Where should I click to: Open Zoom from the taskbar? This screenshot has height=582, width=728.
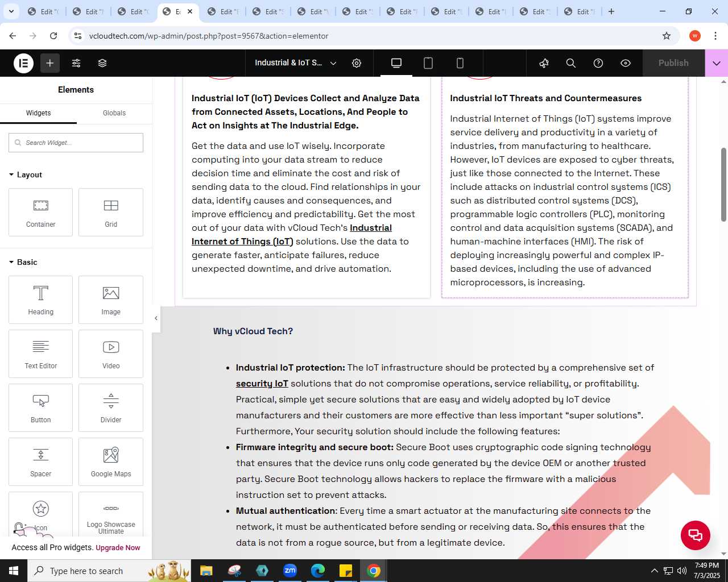pos(290,571)
